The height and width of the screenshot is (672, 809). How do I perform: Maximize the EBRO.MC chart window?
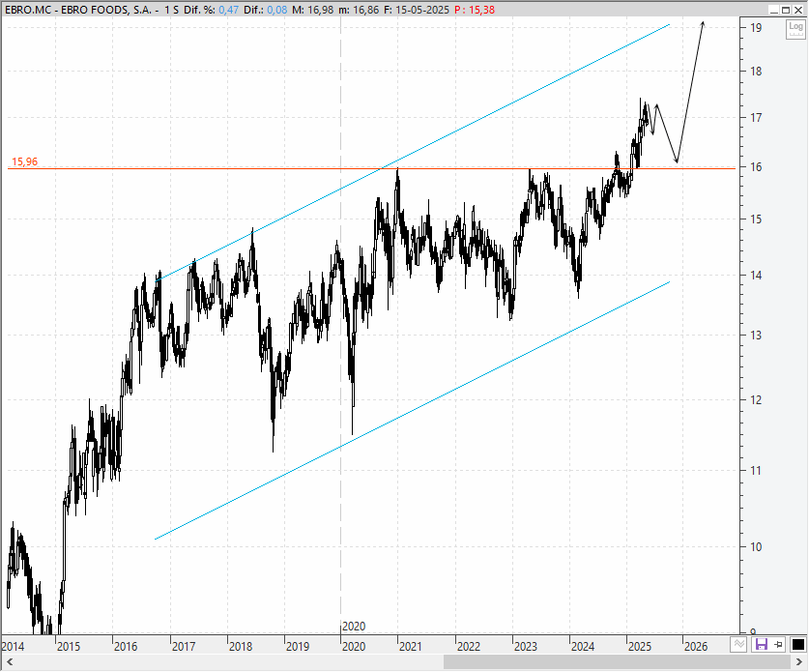(x=785, y=10)
